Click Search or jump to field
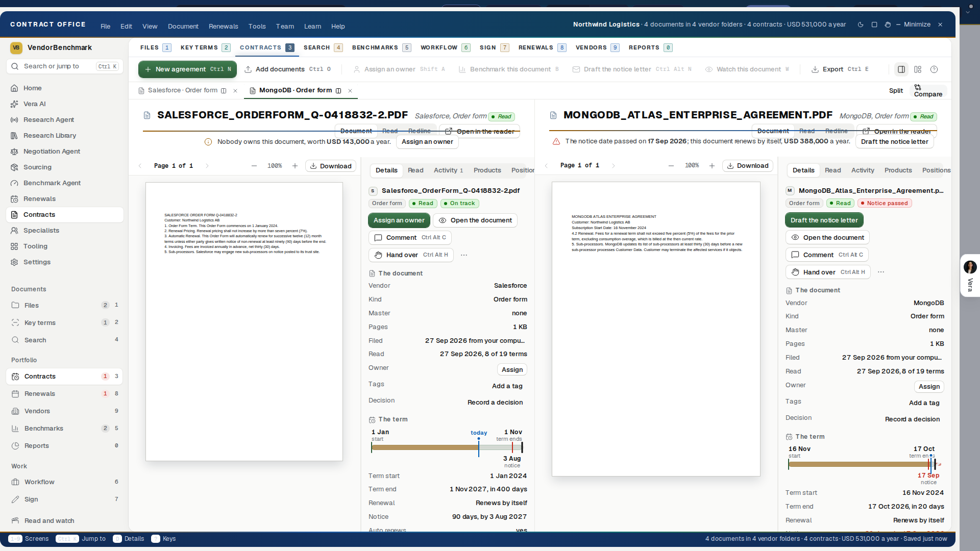The height and width of the screenshot is (551, 980). tap(65, 66)
